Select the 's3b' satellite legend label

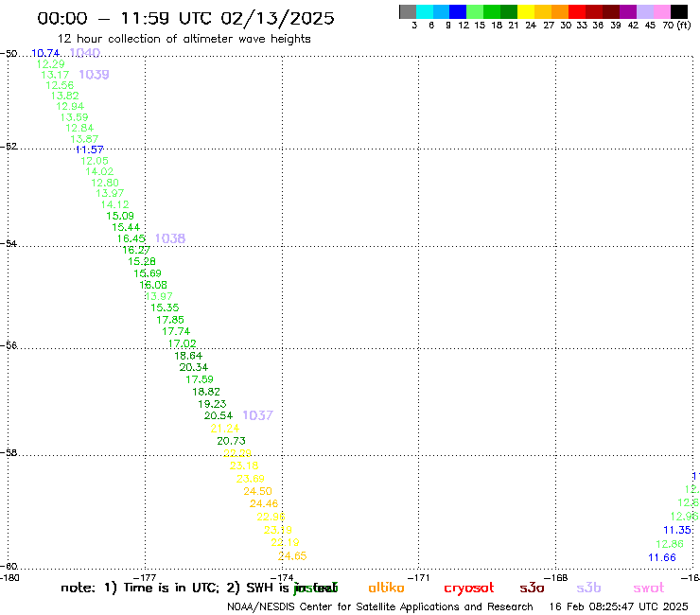(x=588, y=588)
